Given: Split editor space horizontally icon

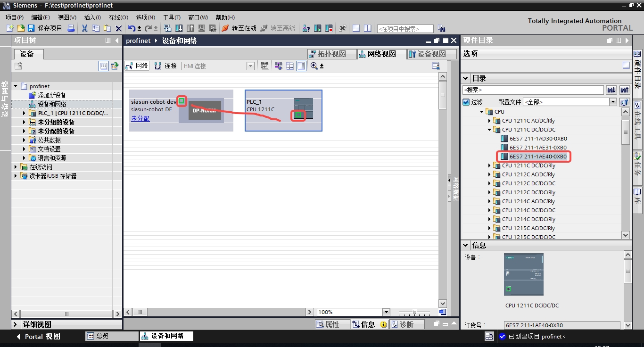Looking at the screenshot, I should pyautogui.click(x=356, y=28).
